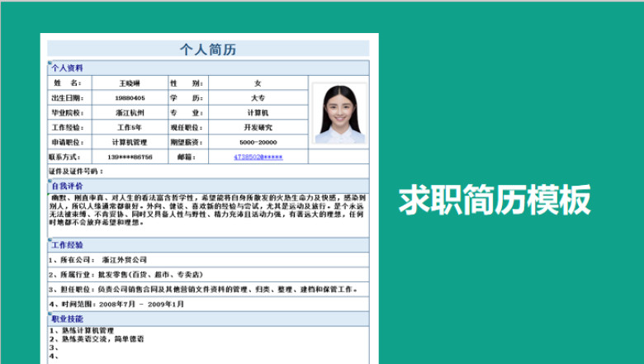This screenshot has height=364, width=644.
Task: Select the major value cell '计算机'
Action: [258, 112]
